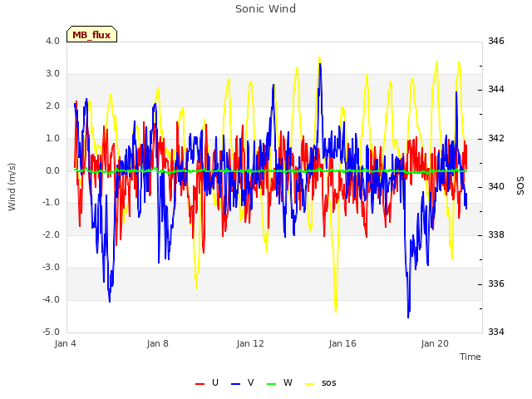The image size is (532, 399).
Task: Toggle the V series legend entry
Action: click(242, 383)
